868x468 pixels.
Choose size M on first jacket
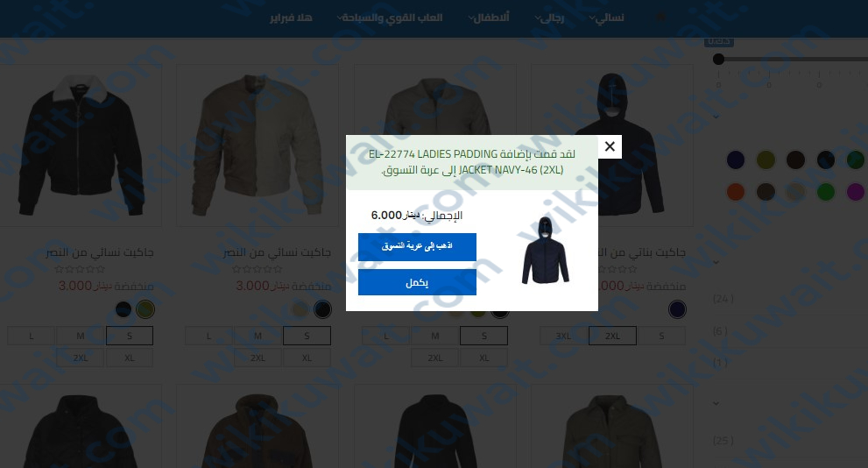[81, 336]
